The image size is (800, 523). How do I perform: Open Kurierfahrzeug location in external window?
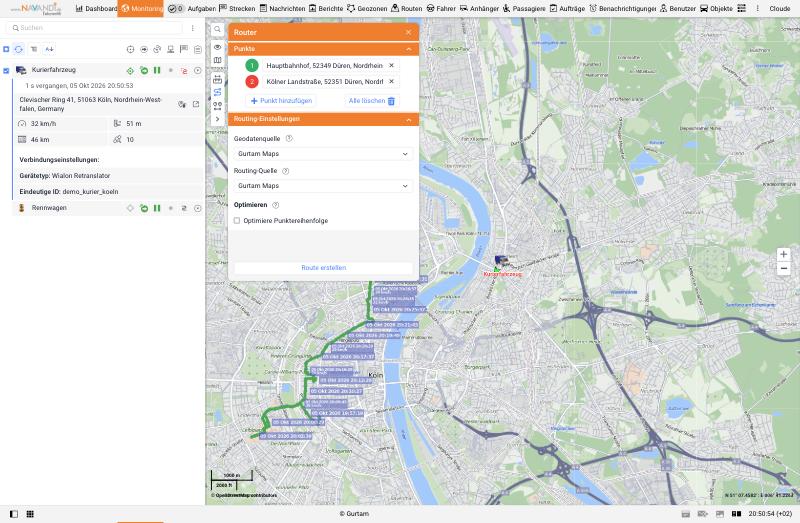click(196, 104)
